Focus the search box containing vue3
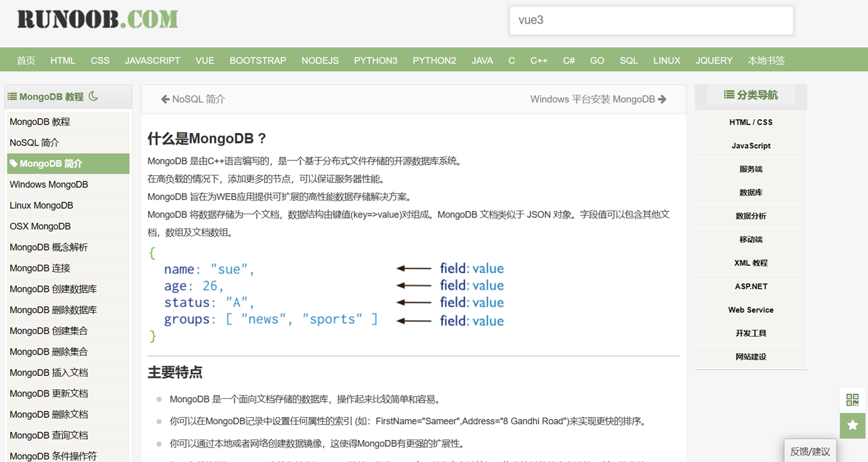The height and width of the screenshot is (462, 868). point(651,21)
